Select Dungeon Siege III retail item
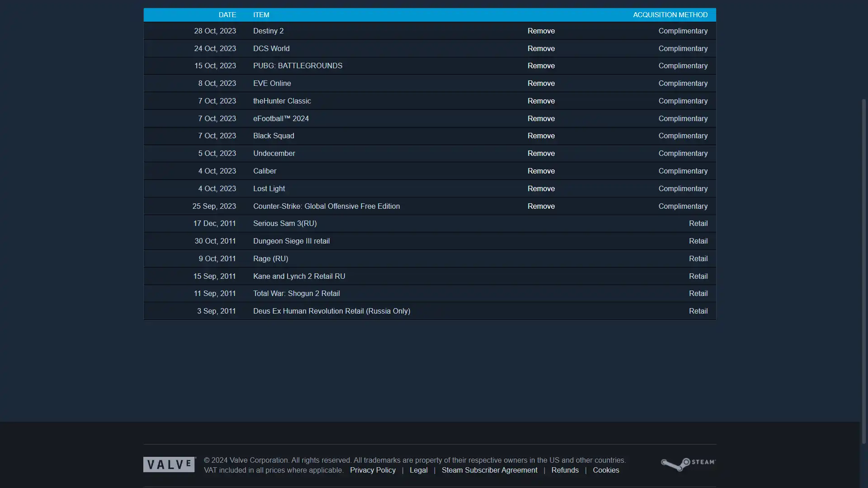The image size is (868, 488). (292, 241)
